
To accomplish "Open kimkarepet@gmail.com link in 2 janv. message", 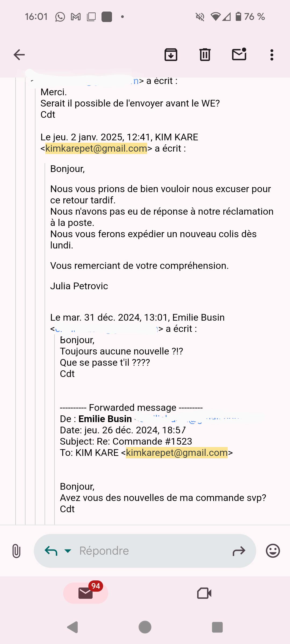I will [x=96, y=148].
